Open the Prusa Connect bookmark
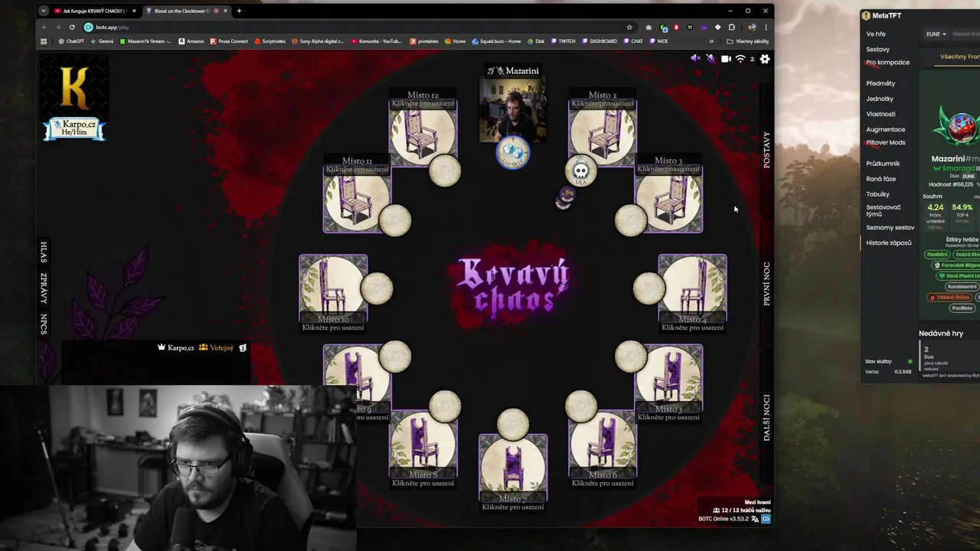This screenshot has width=980, height=551. (x=229, y=41)
